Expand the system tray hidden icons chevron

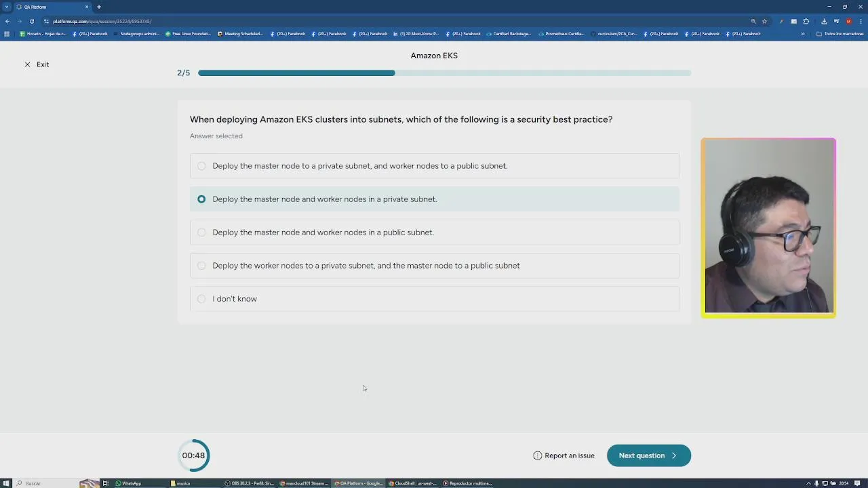pos(808,483)
